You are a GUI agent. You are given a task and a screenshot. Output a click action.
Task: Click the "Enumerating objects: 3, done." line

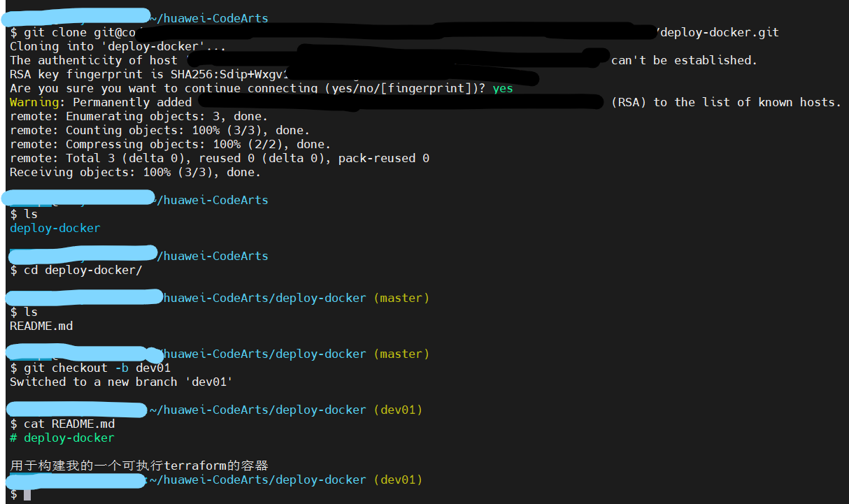pyautogui.click(x=138, y=116)
